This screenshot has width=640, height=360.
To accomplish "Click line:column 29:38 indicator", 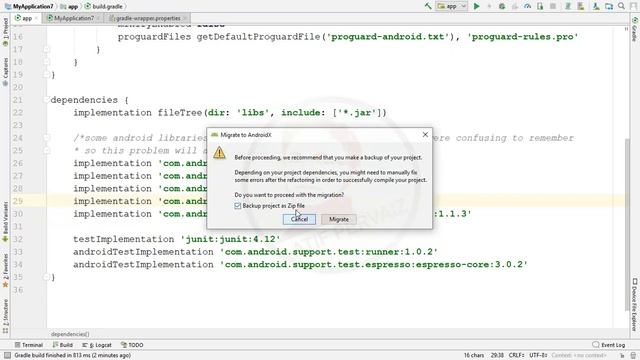I will pos(497,356).
